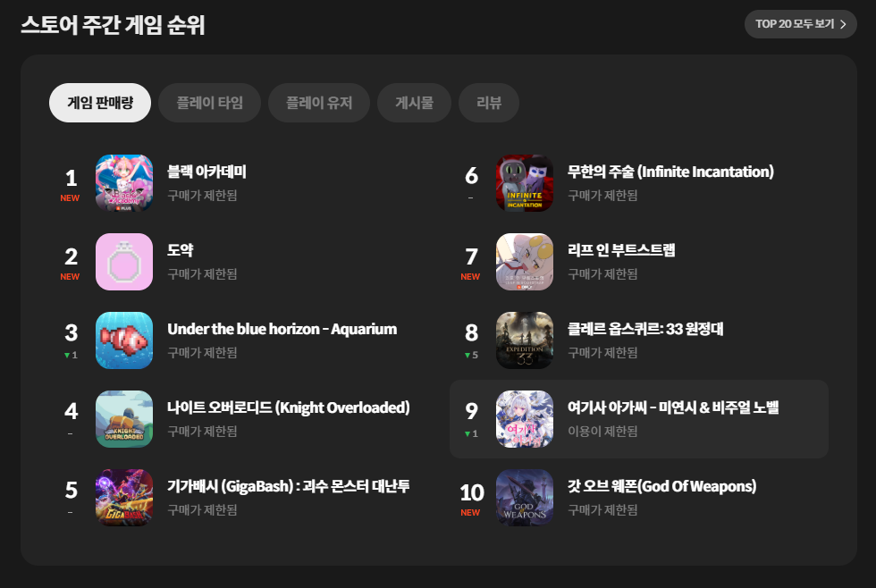The width and height of the screenshot is (876, 588).
Task: Open the clownfish Aquarium game icon
Action: pyautogui.click(x=124, y=340)
